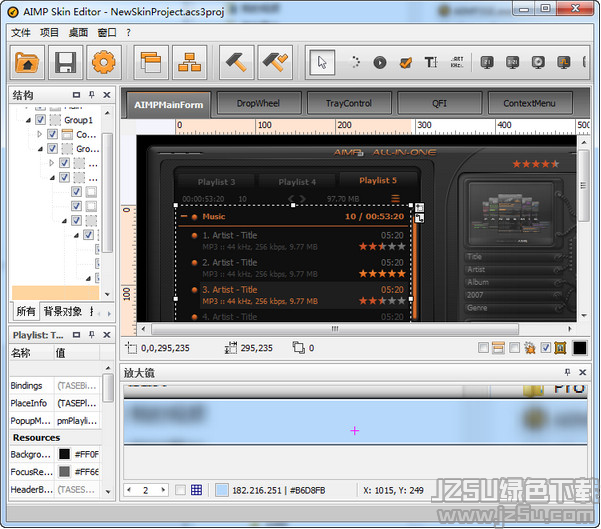
Task: Maximize the Playlist properties panel
Action: pos(76,335)
